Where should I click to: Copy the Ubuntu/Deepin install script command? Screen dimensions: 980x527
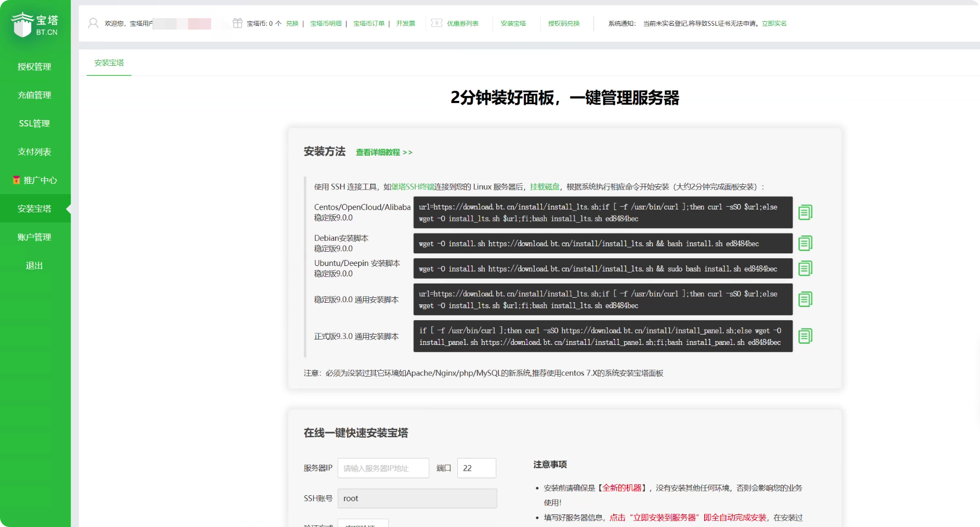pyautogui.click(x=805, y=268)
